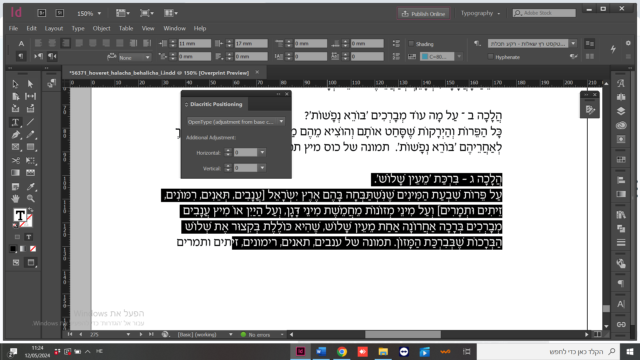Select the Scissors tool
Viewport: 640px width, 360px height.
15,160
